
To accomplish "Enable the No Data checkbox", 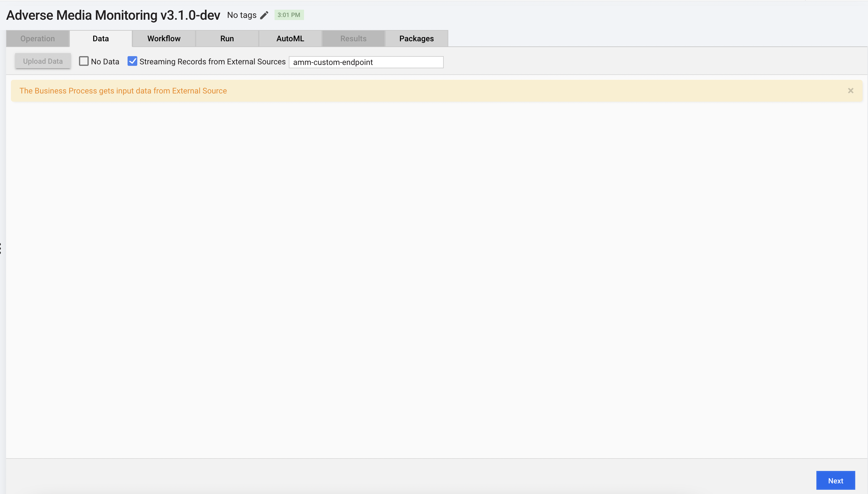I will [84, 61].
